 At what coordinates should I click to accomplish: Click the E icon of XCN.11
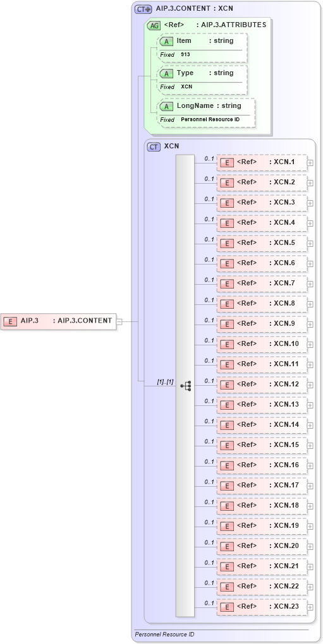tap(228, 365)
